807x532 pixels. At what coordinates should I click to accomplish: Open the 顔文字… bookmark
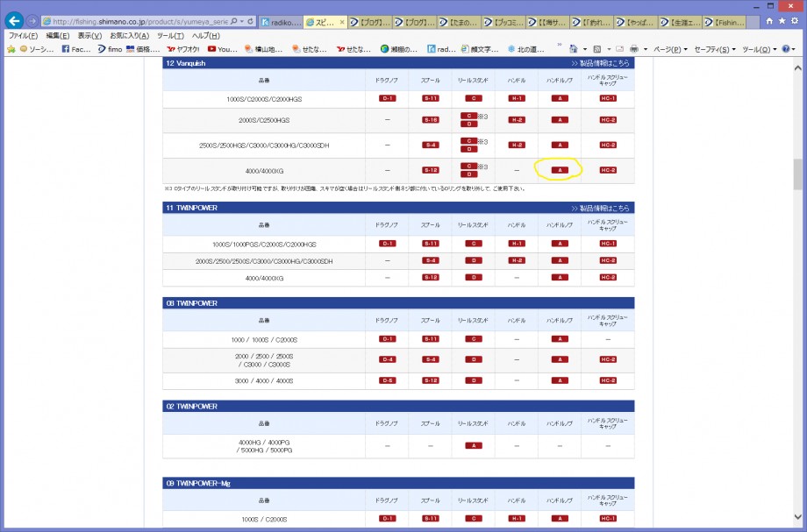tap(480, 49)
